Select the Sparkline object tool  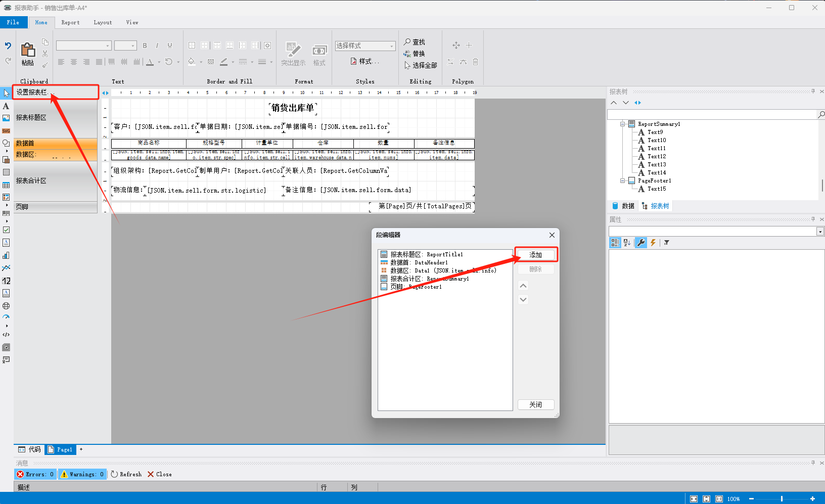(x=6, y=268)
